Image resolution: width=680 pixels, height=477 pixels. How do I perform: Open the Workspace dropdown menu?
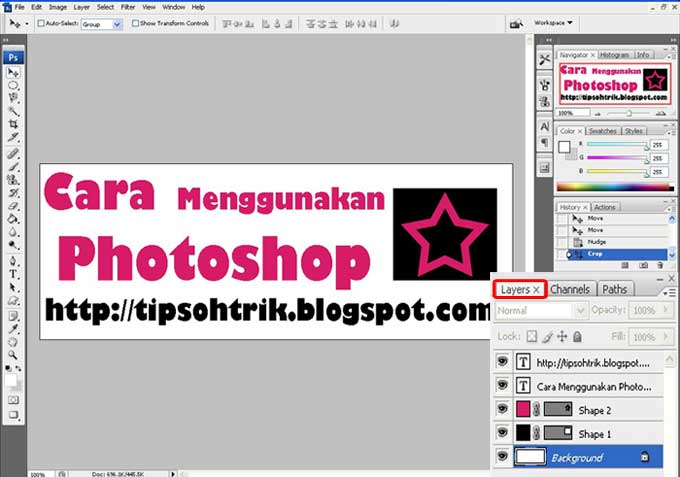553,23
